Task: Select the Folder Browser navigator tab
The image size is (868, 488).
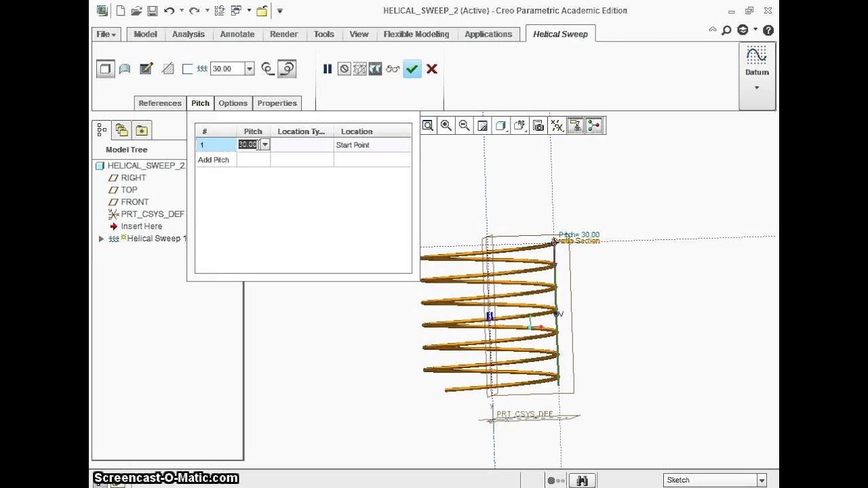Action: (121, 130)
